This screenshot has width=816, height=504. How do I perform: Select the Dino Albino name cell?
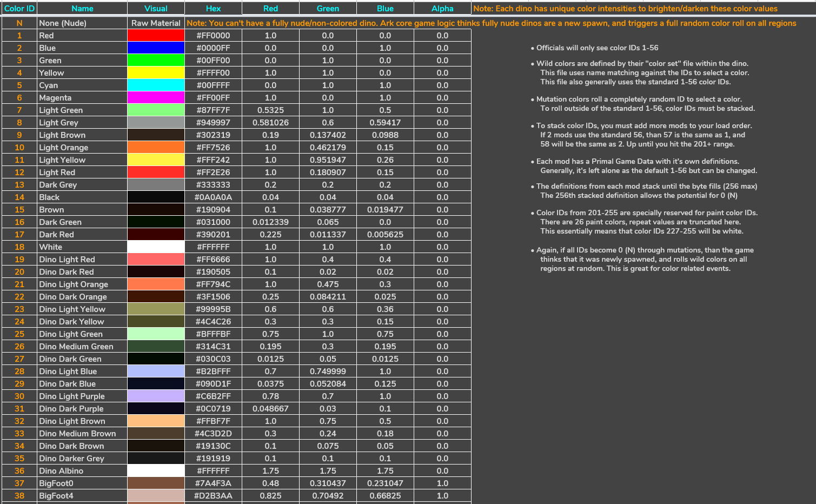coord(82,470)
